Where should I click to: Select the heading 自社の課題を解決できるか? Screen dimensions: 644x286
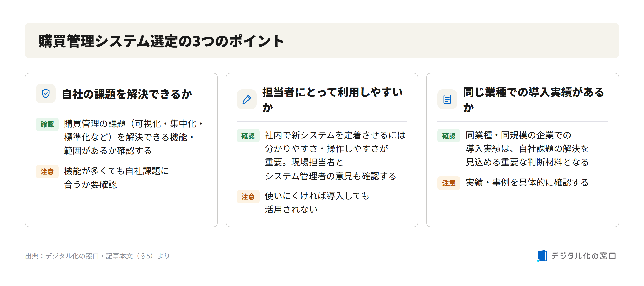click(x=127, y=94)
